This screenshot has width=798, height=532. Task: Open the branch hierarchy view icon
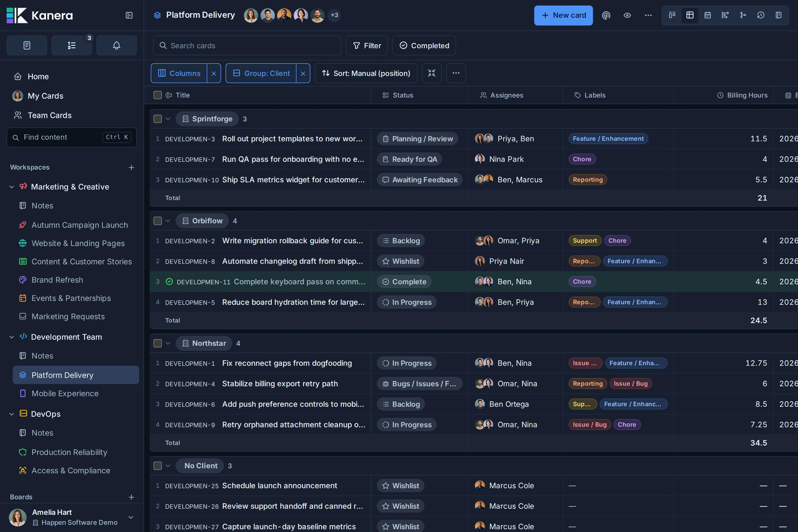743,15
